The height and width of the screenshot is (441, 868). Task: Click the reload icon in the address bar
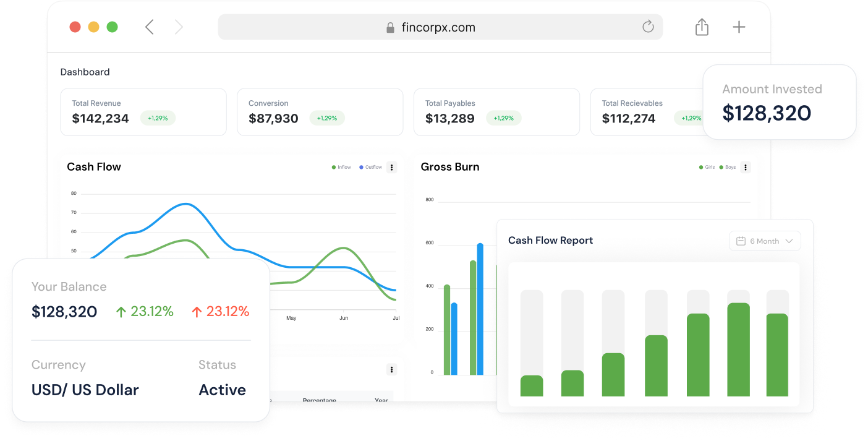(x=647, y=27)
